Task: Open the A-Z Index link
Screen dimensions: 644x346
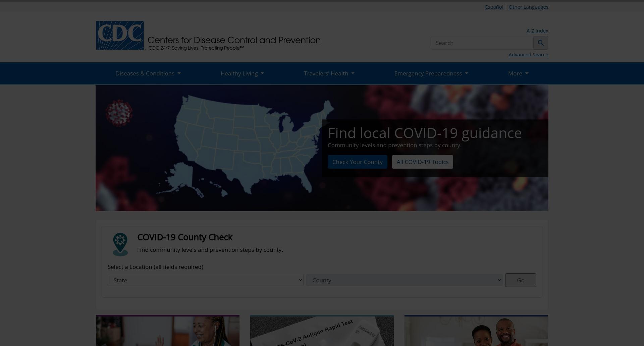Action: tap(537, 31)
